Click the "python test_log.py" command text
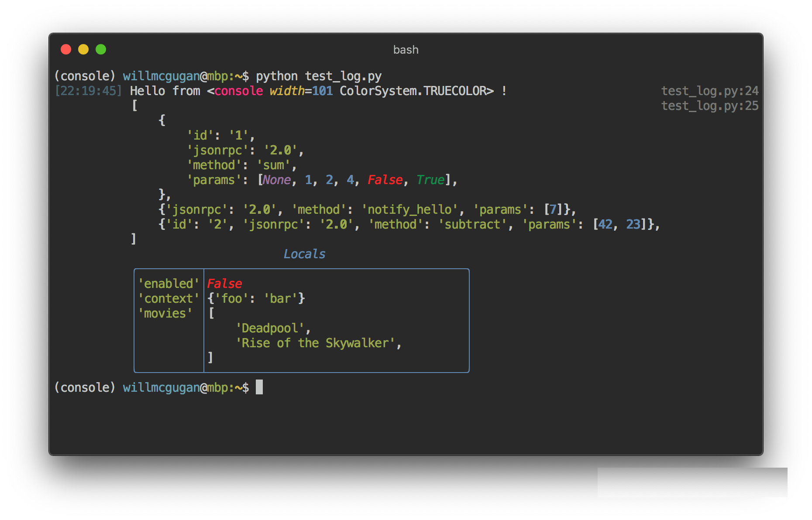 point(318,76)
